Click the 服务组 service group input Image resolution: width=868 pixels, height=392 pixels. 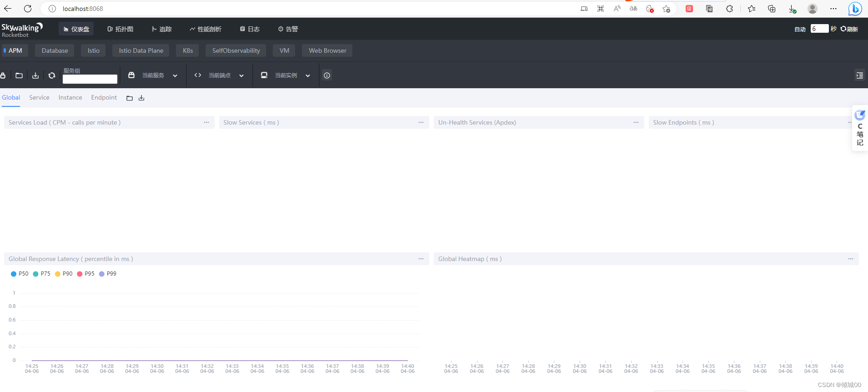pos(90,79)
